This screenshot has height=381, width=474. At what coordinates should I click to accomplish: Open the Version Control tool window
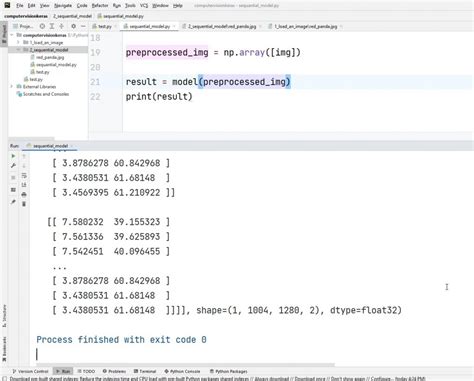point(30,371)
